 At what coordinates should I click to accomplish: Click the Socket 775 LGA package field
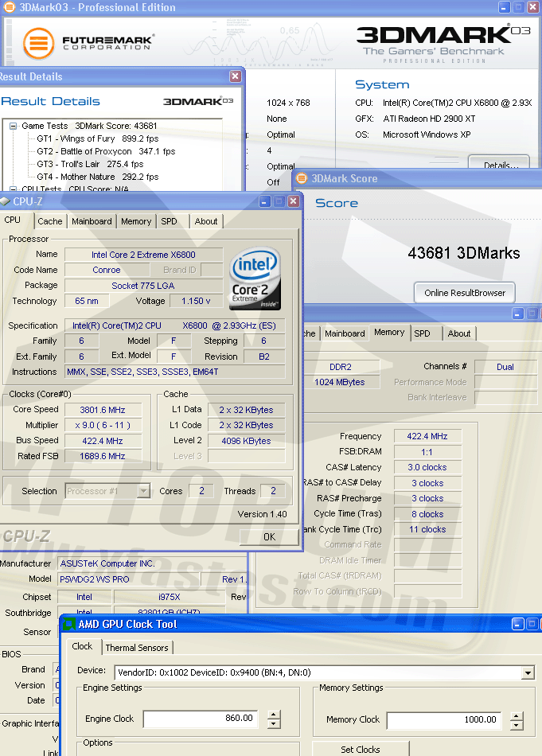click(143, 286)
